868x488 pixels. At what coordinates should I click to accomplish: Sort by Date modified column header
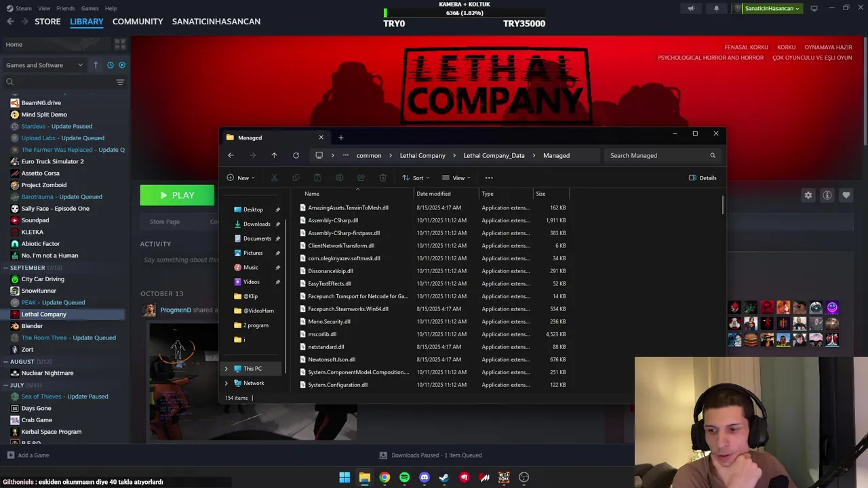(x=433, y=194)
